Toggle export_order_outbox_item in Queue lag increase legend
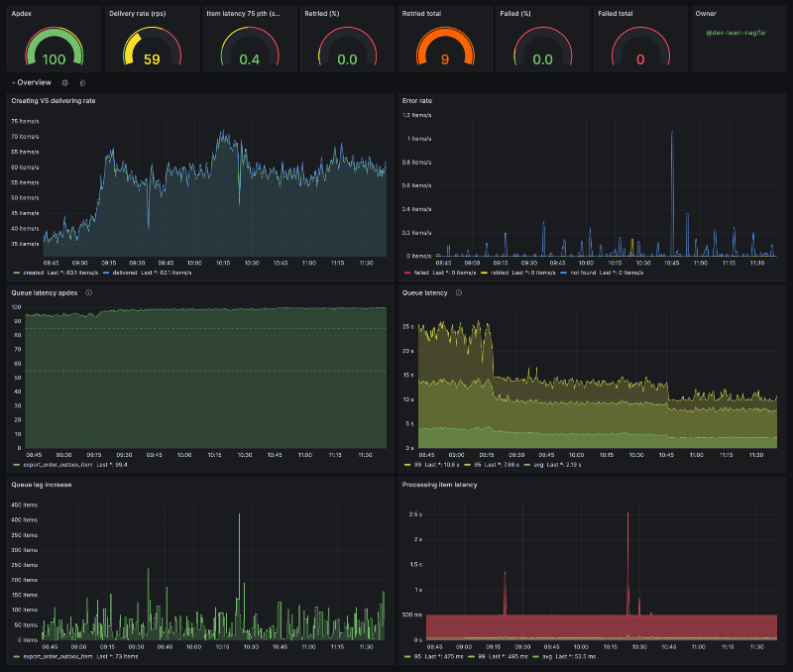The height and width of the screenshot is (672, 793). click(57, 656)
